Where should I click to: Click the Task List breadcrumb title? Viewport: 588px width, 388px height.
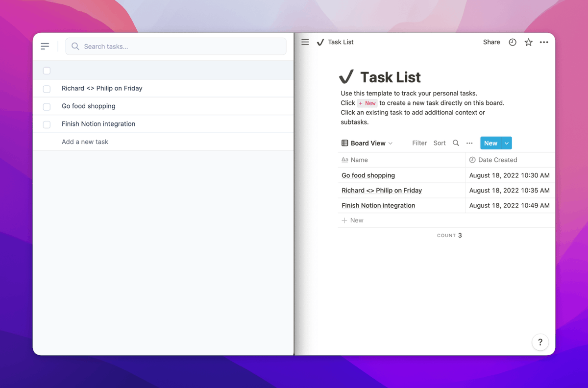(341, 42)
